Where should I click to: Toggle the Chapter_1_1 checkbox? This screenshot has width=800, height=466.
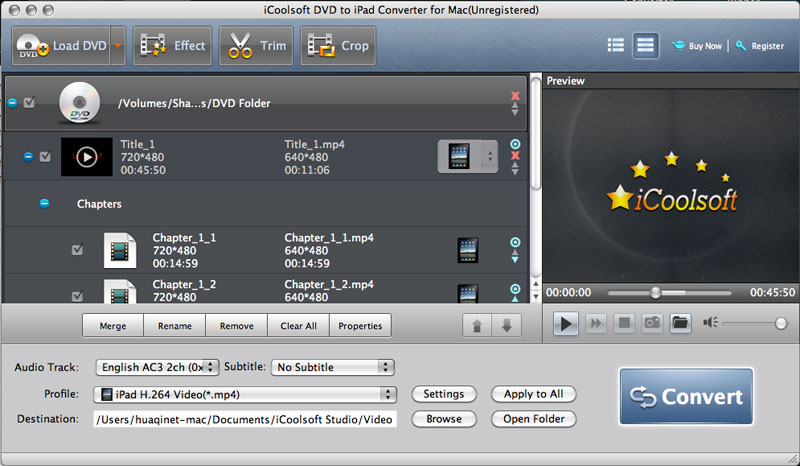click(x=77, y=250)
